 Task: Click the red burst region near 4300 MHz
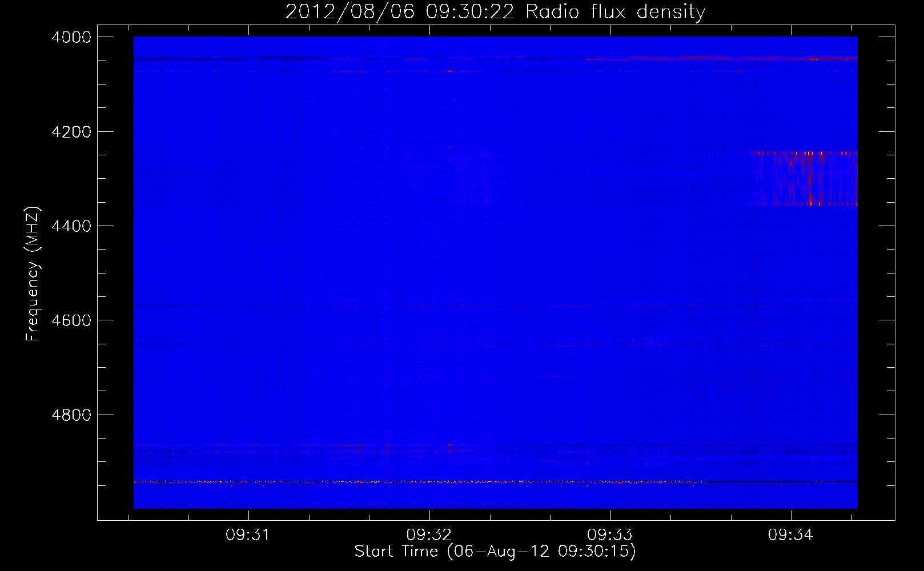click(x=804, y=178)
